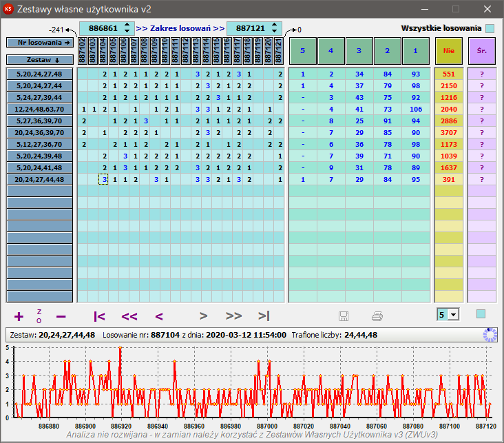Click the Zestaw header button
The image size is (504, 443).
(40, 59)
